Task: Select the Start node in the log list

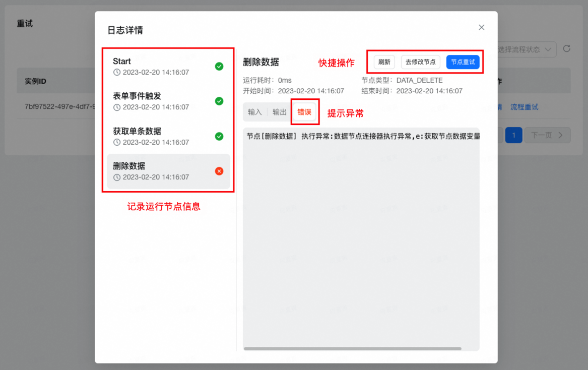Action: [x=161, y=66]
